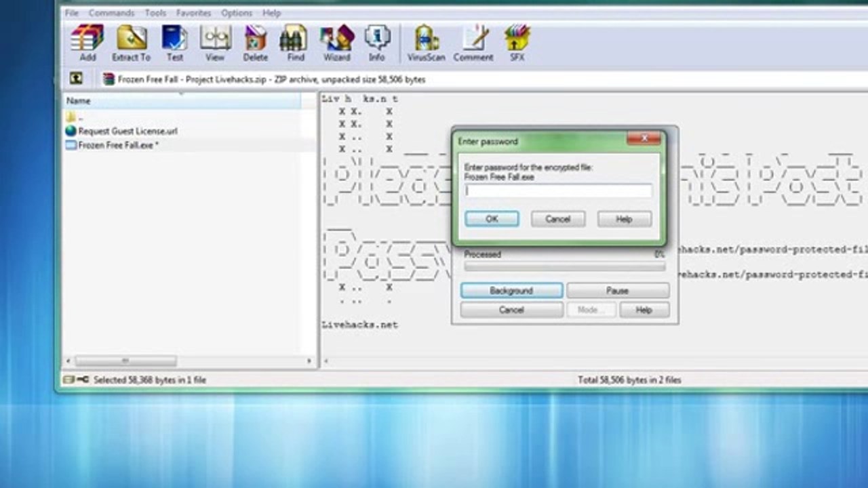The height and width of the screenshot is (488, 868).
Task: Click the "Selected 58,368 bytes in 1 file" status
Action: tap(149, 380)
